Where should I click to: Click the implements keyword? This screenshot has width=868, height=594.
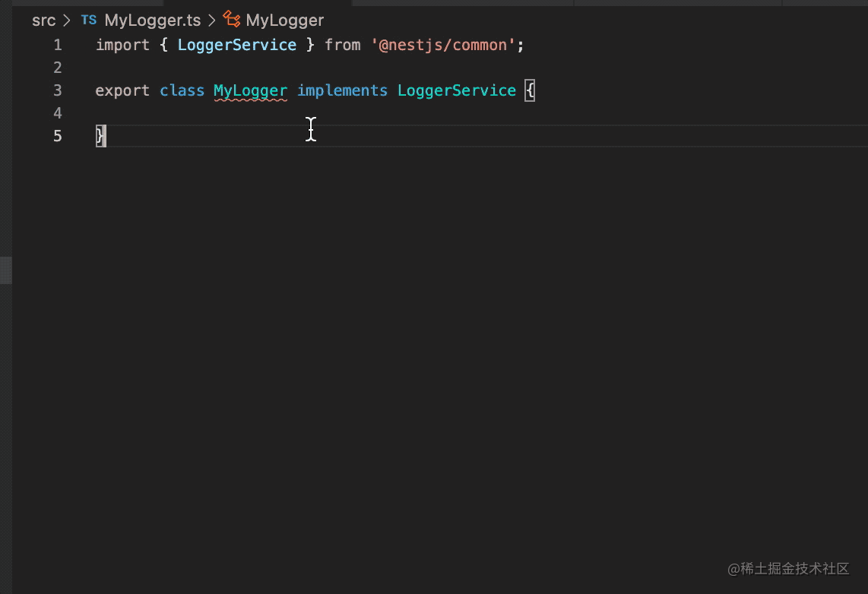click(x=342, y=90)
